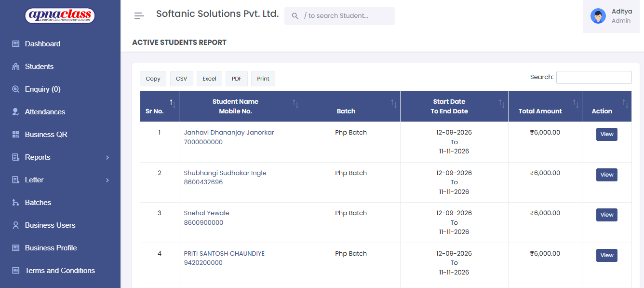
Task: Click the Aditya user name
Action: point(622,12)
